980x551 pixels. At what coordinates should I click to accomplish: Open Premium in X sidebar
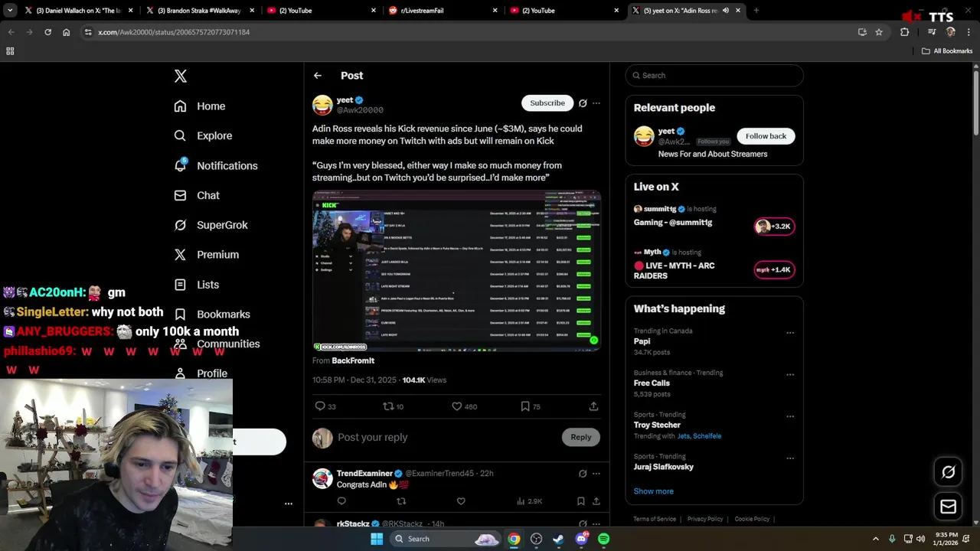(207, 255)
